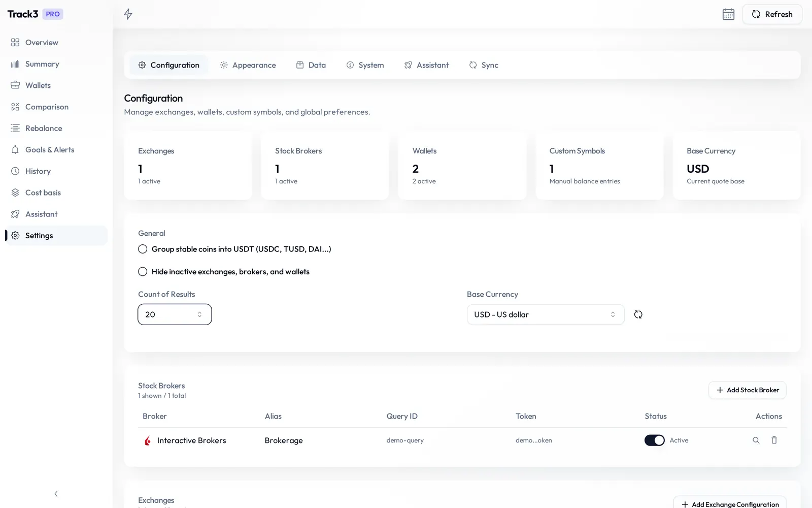Screen dimensions: 812x508
Task: Navigate to Comparison in sidebar
Action: click(56, 107)
